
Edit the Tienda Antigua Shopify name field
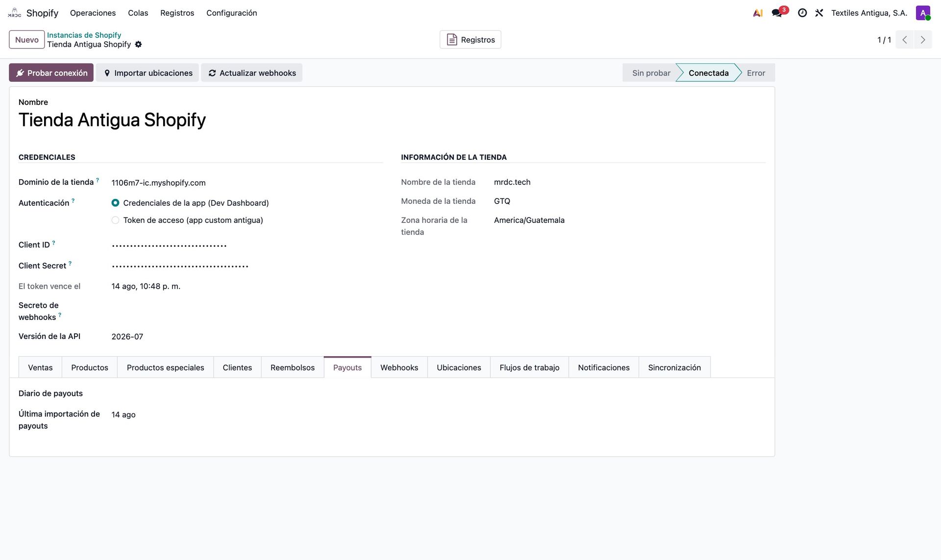click(392, 120)
